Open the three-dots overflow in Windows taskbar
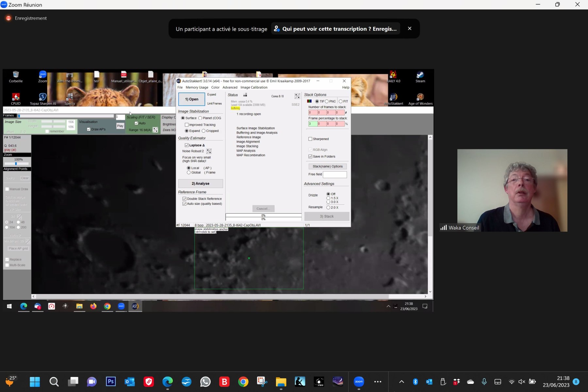 (x=378, y=382)
